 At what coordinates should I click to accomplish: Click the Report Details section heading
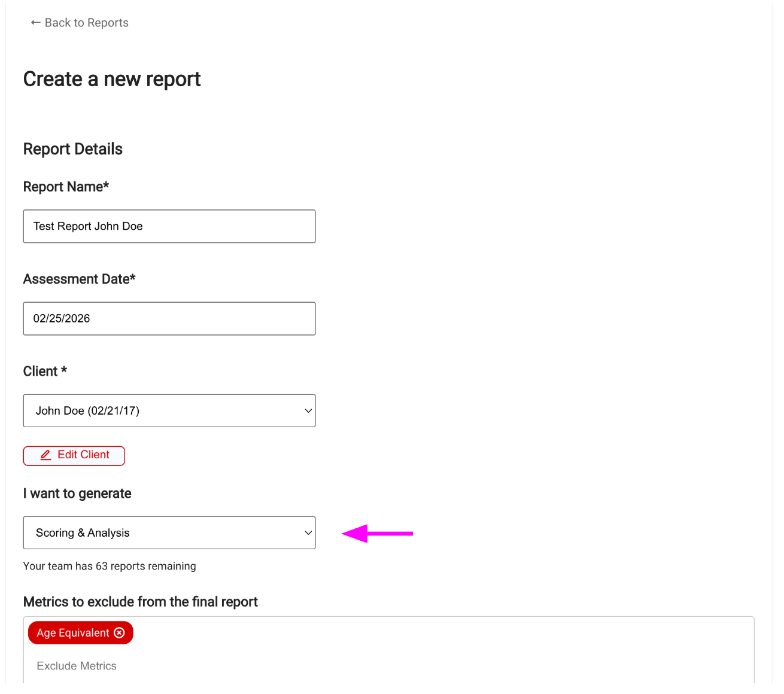(72, 148)
